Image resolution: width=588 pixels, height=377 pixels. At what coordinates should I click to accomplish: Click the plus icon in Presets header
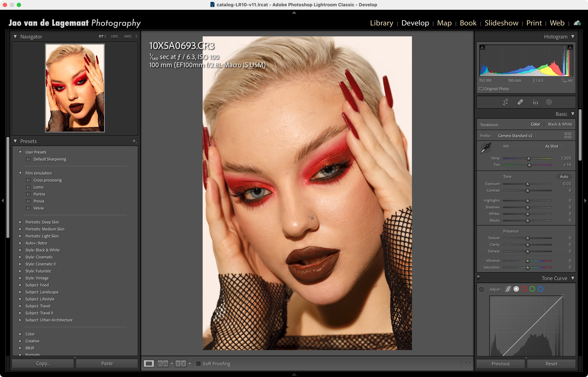pos(134,141)
